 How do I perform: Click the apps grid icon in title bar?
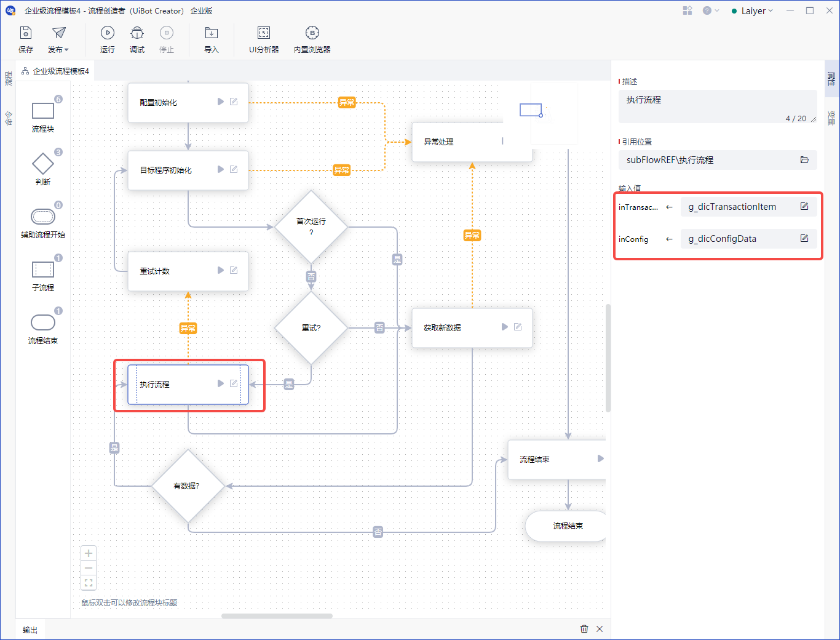[687, 10]
